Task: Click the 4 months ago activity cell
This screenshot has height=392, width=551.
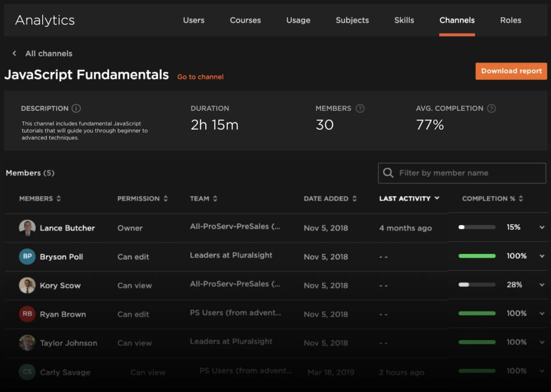Action: [x=405, y=228]
